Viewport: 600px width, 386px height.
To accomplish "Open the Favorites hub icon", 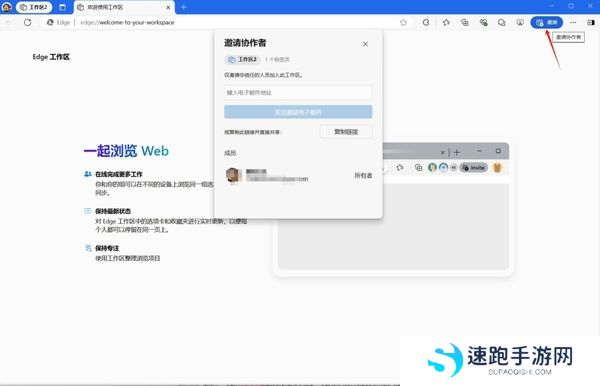I will coord(446,23).
